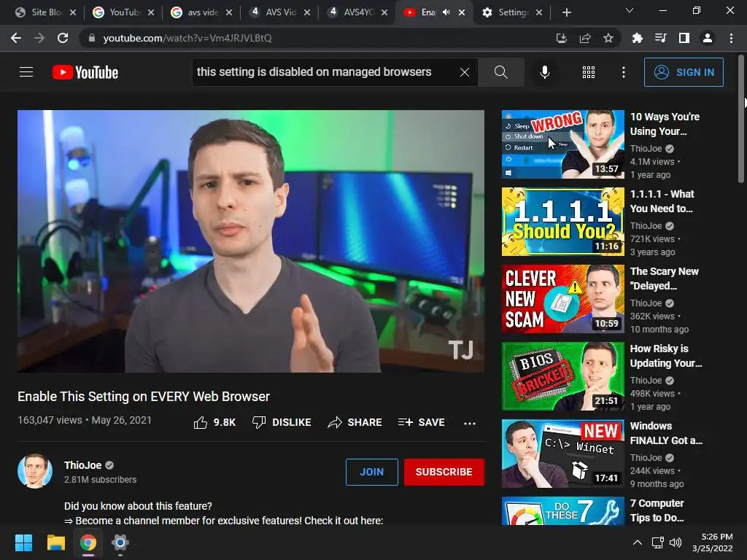Install YouTube app from address bar
The width and height of the screenshot is (747, 560).
pos(562,38)
